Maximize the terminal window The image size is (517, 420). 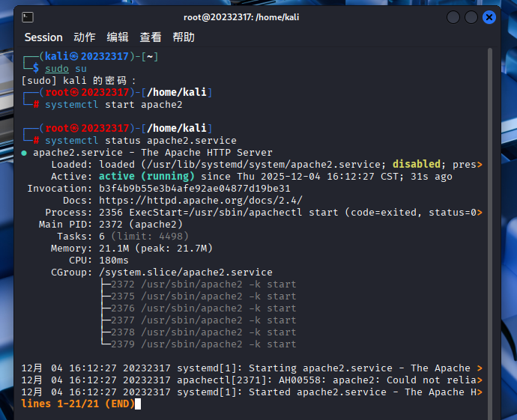(471, 17)
